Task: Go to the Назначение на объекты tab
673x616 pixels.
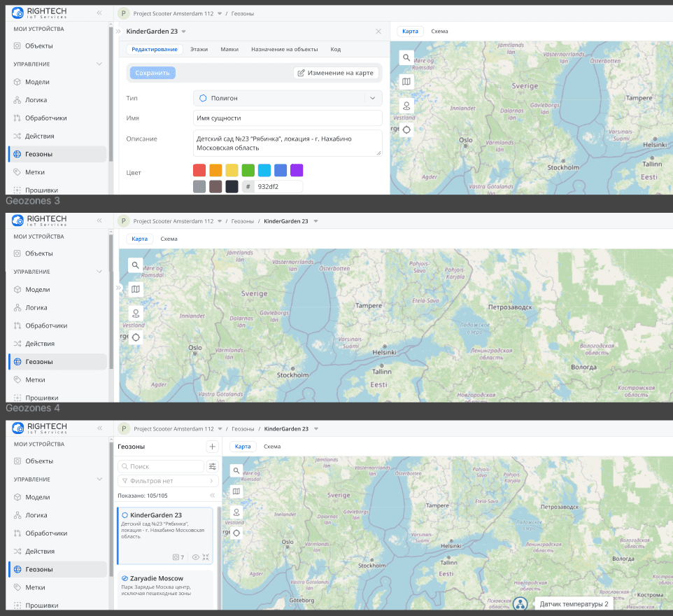Action: 284,50
